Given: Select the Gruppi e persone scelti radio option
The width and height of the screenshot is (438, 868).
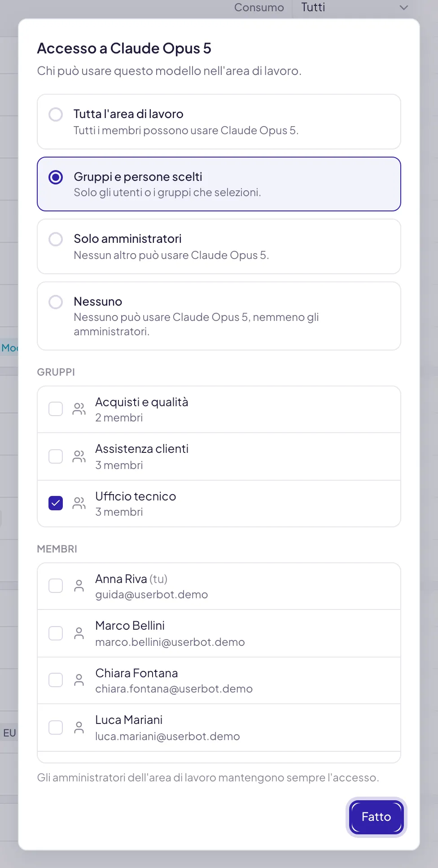Looking at the screenshot, I should click(x=56, y=177).
